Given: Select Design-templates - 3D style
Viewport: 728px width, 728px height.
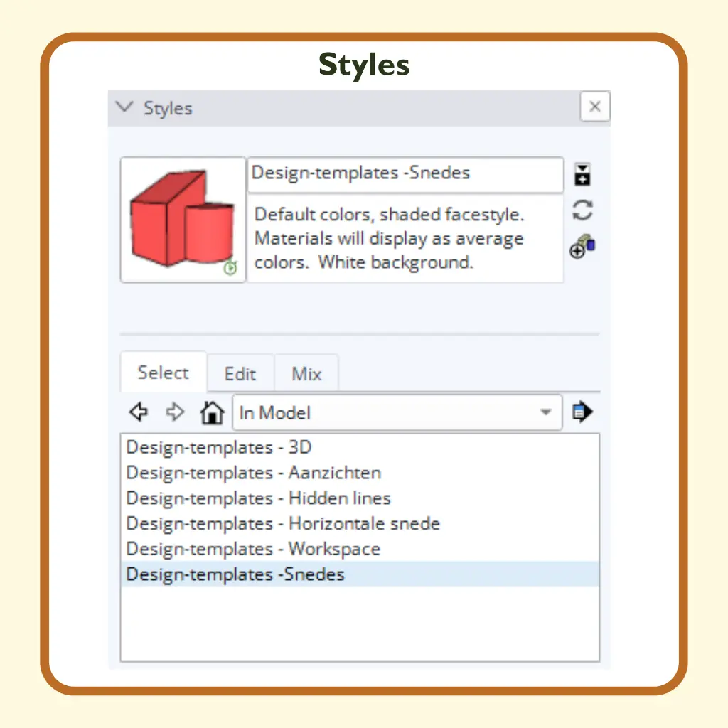Looking at the screenshot, I should point(360,448).
